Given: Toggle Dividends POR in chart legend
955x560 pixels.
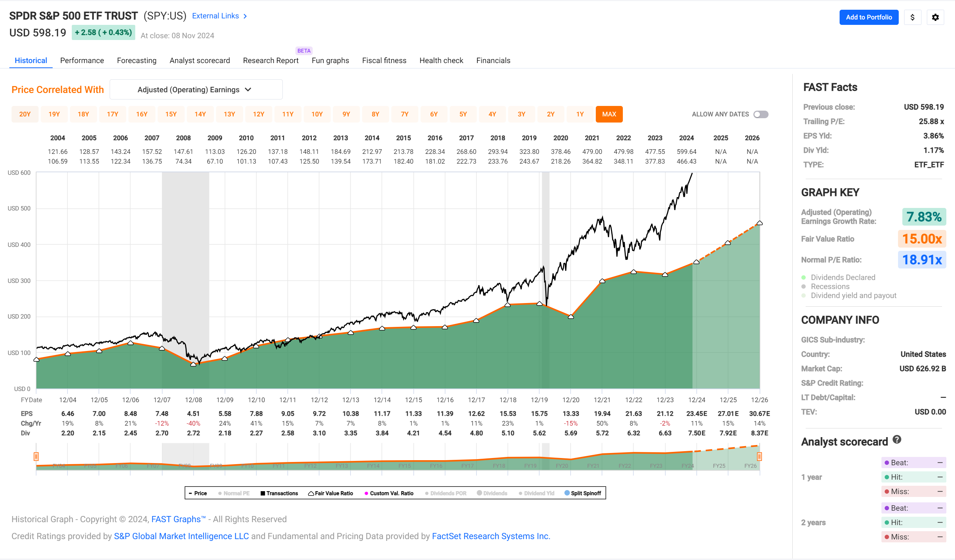Looking at the screenshot, I should pos(446,493).
